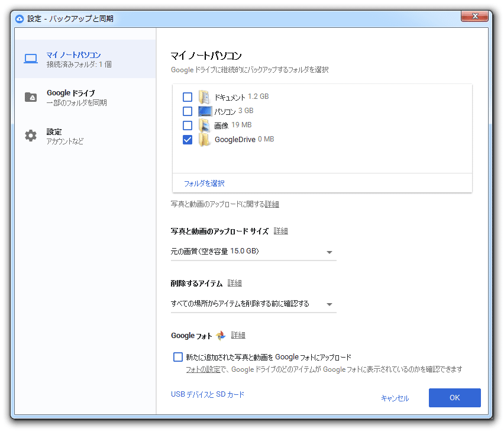Check the ドキュメント folder checkbox
504x431 pixels.
(188, 97)
